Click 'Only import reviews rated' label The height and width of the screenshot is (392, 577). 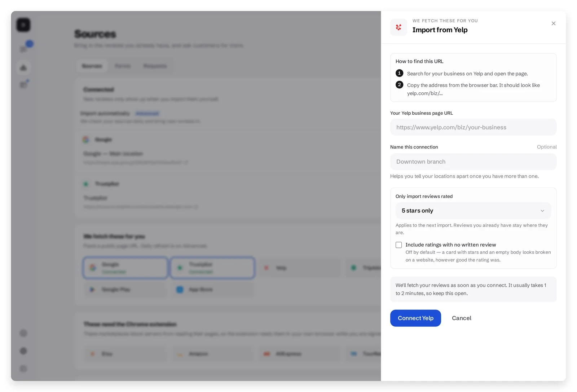pyautogui.click(x=424, y=196)
